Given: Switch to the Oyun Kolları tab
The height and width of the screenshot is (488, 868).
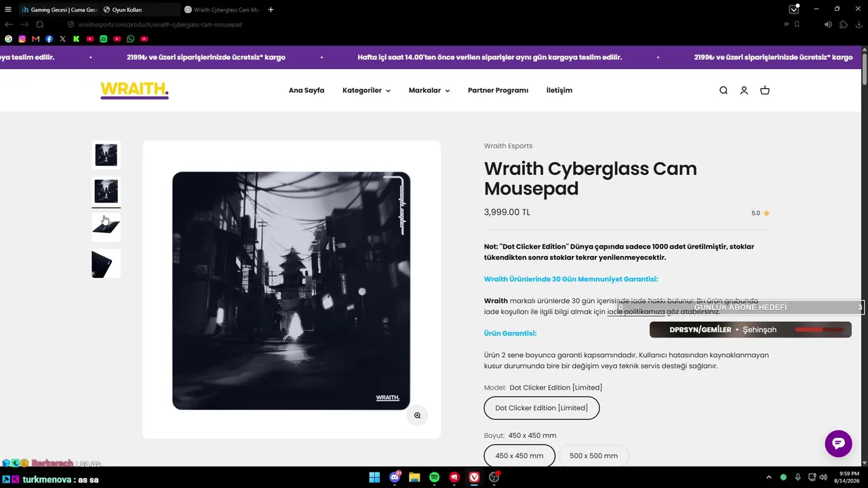Looking at the screenshot, I should tap(140, 9).
